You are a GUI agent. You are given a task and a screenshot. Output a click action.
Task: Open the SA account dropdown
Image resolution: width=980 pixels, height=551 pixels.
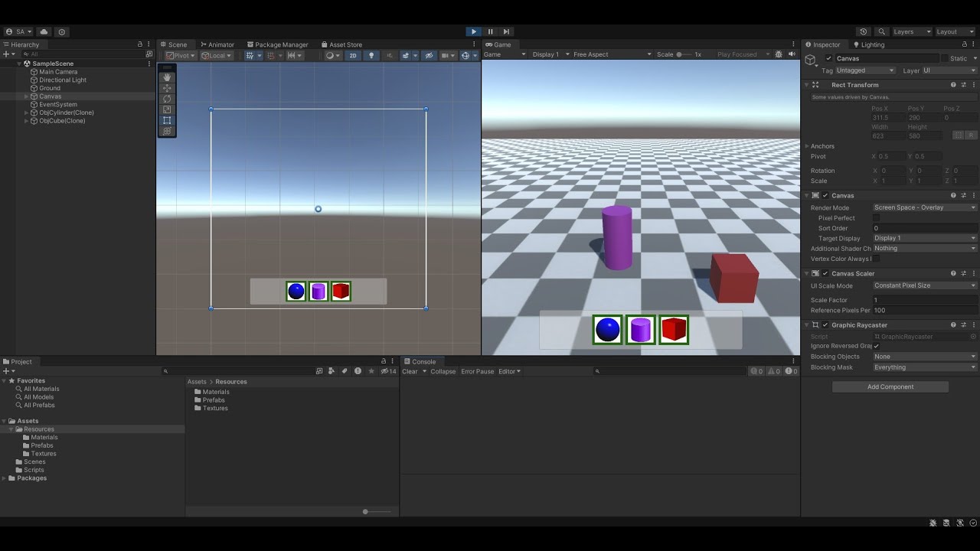[19, 31]
